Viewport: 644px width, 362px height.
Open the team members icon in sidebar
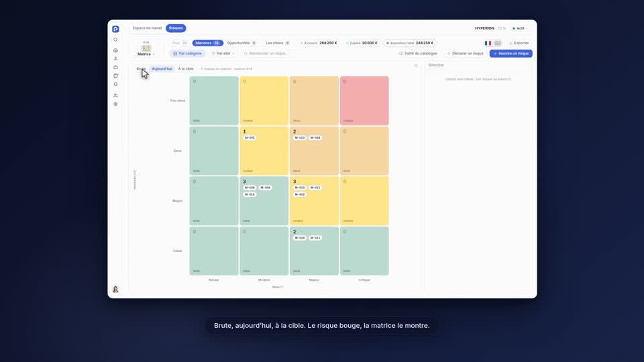point(115,96)
